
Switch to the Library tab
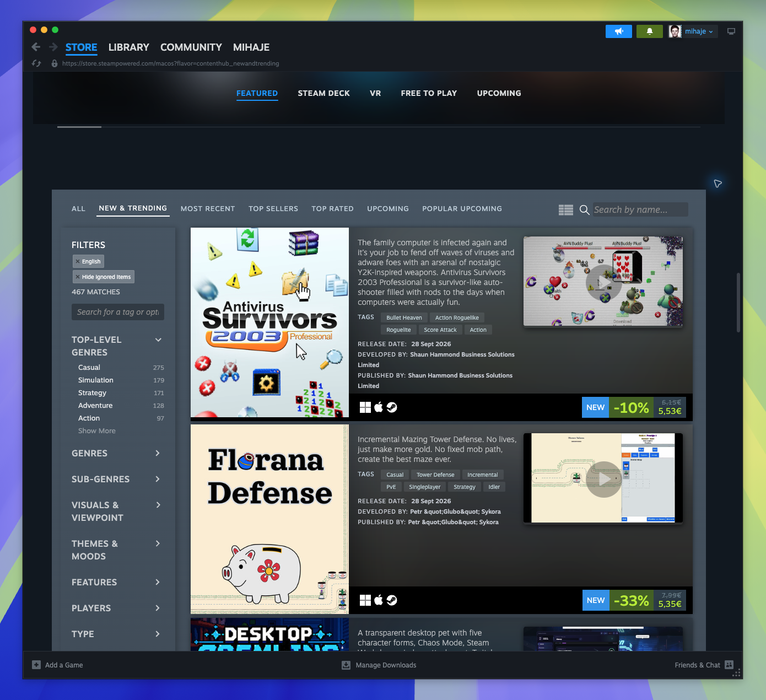tap(129, 47)
